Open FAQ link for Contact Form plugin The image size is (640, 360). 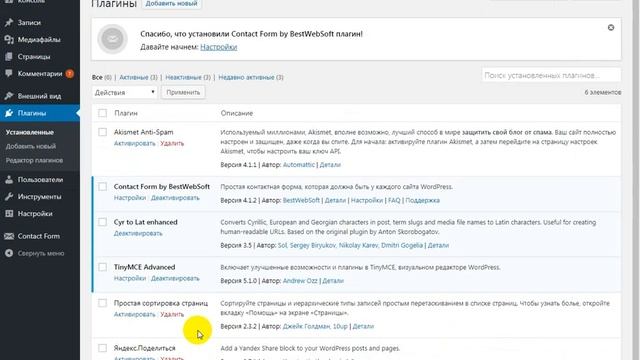(x=394, y=200)
